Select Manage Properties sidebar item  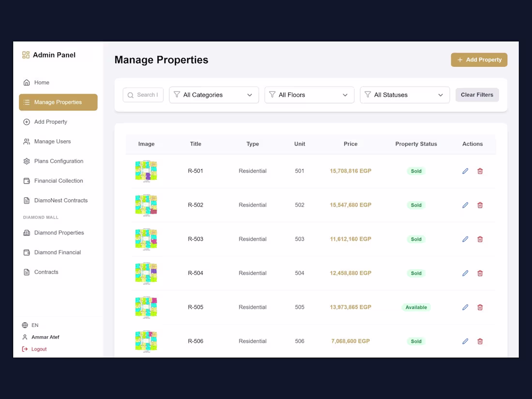(x=58, y=102)
